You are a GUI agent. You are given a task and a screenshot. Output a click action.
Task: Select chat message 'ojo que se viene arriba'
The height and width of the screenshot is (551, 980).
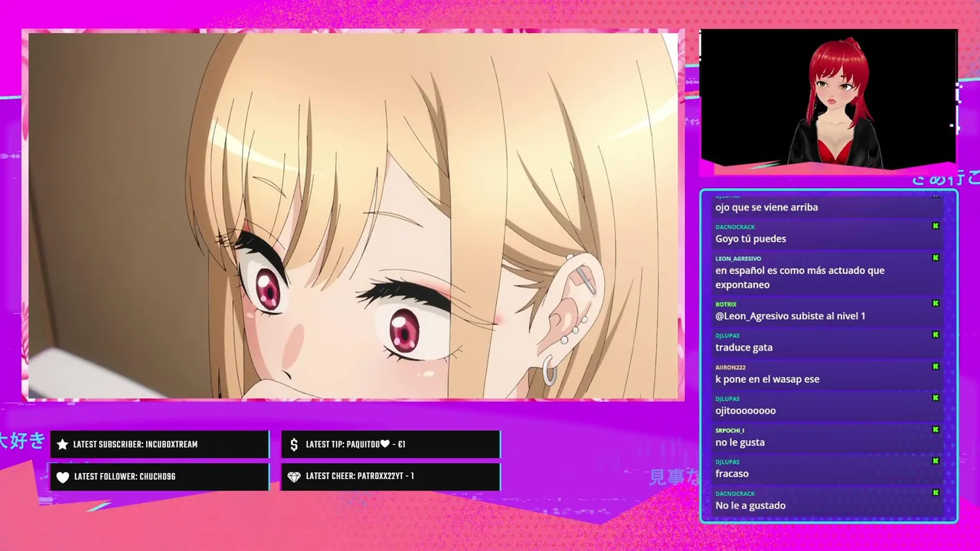point(766,207)
